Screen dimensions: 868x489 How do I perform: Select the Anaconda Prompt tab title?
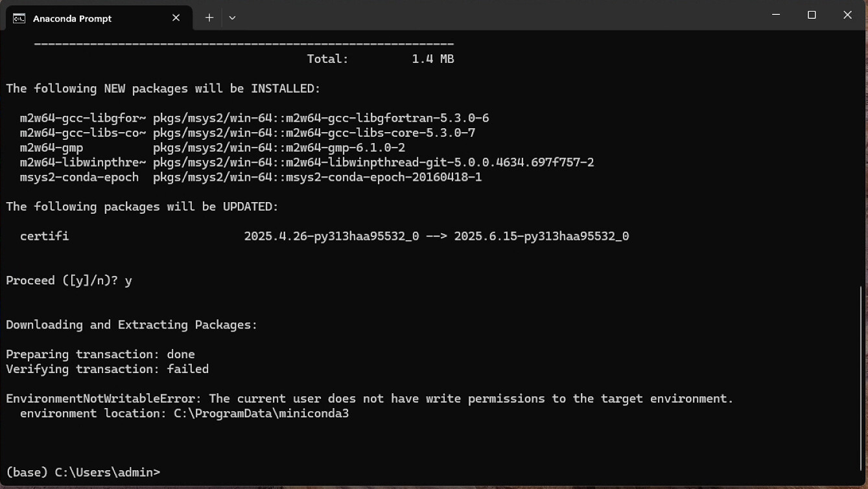(x=72, y=19)
